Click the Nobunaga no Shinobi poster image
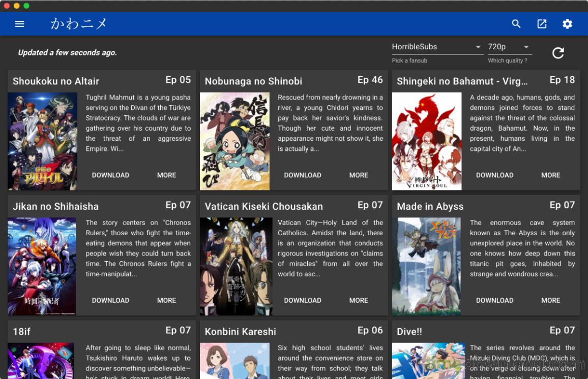 pos(235,141)
